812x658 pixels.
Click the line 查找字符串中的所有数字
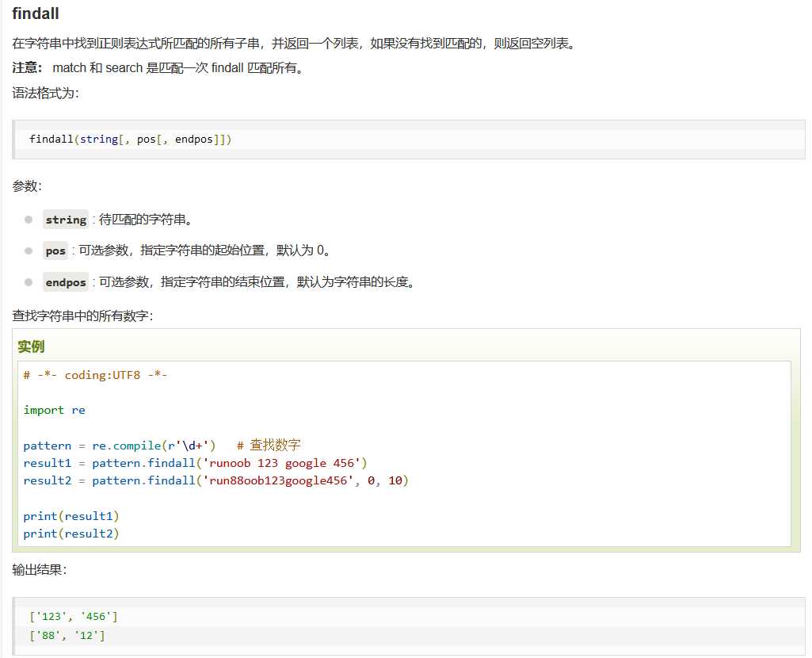(x=83, y=316)
